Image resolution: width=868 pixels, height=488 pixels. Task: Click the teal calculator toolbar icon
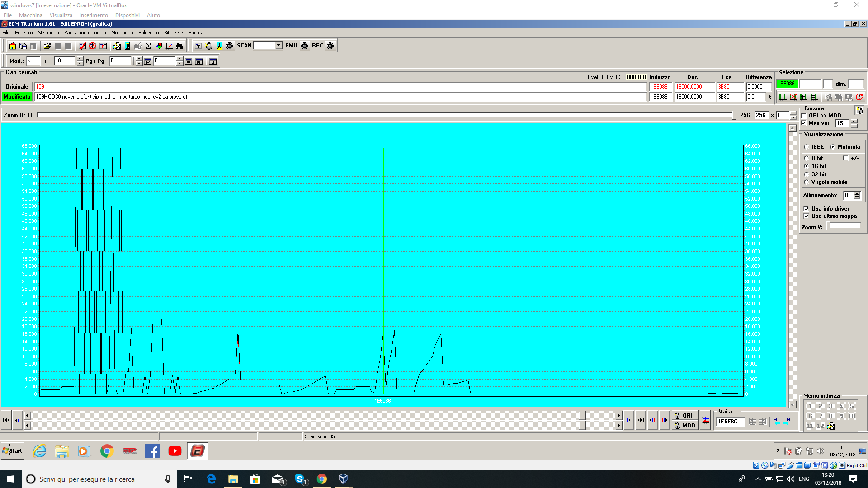[x=127, y=46]
